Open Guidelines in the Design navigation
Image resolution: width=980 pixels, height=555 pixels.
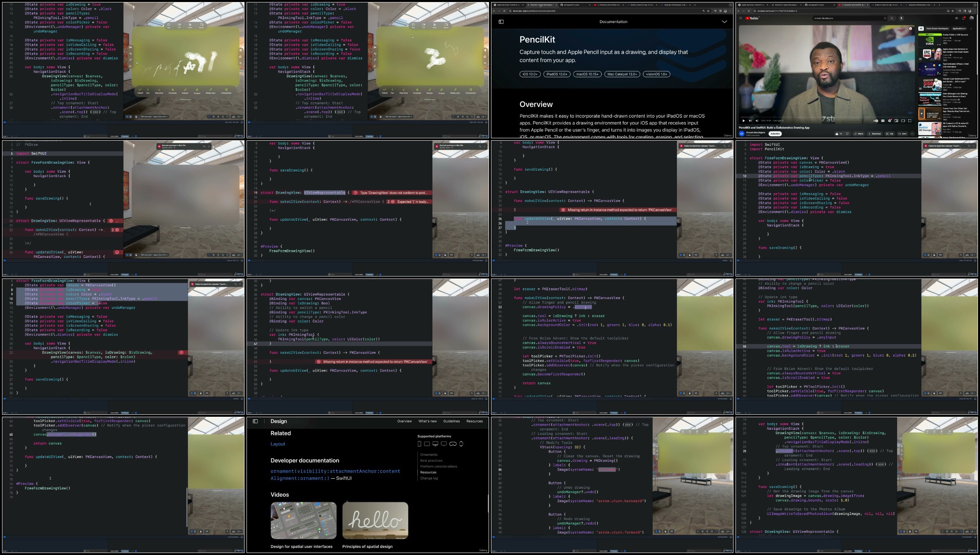(451, 421)
